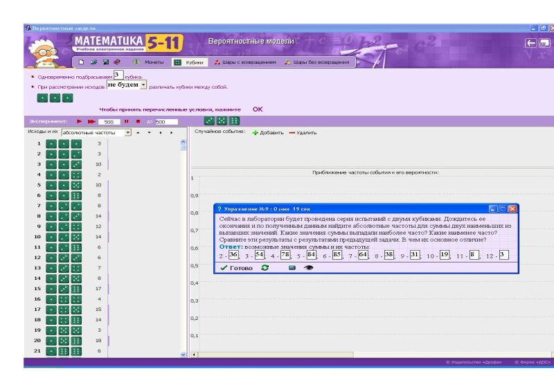Click the save (floppy disk) icon
554x392 pixels.
point(106,62)
